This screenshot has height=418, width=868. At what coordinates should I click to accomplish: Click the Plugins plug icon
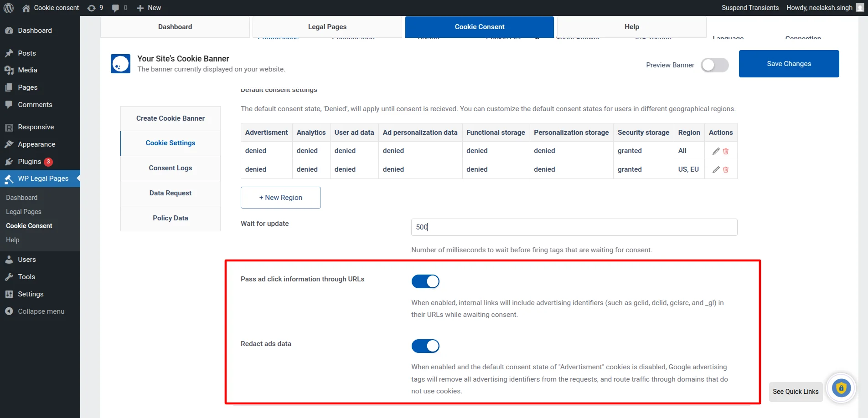coord(9,162)
